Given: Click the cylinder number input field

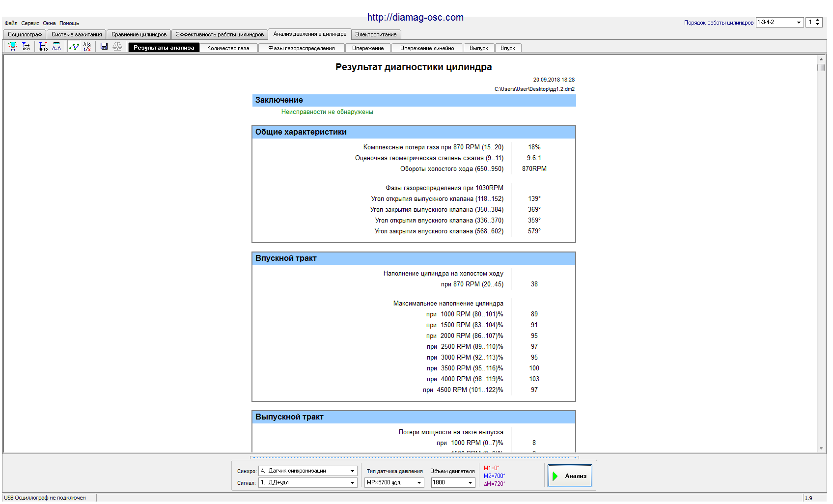Looking at the screenshot, I should tap(810, 22).
